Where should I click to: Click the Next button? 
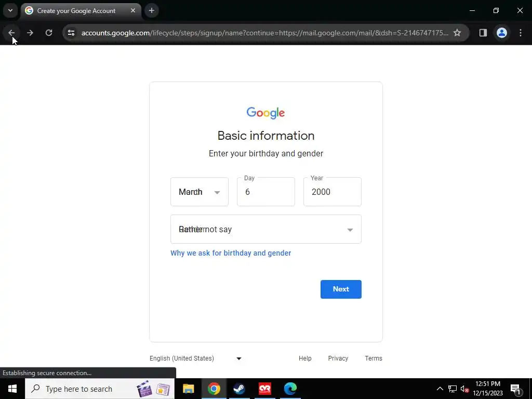coord(341,289)
